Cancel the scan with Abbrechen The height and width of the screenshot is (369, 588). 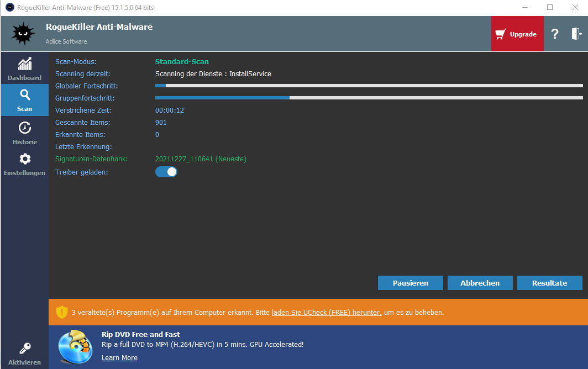pyautogui.click(x=480, y=283)
